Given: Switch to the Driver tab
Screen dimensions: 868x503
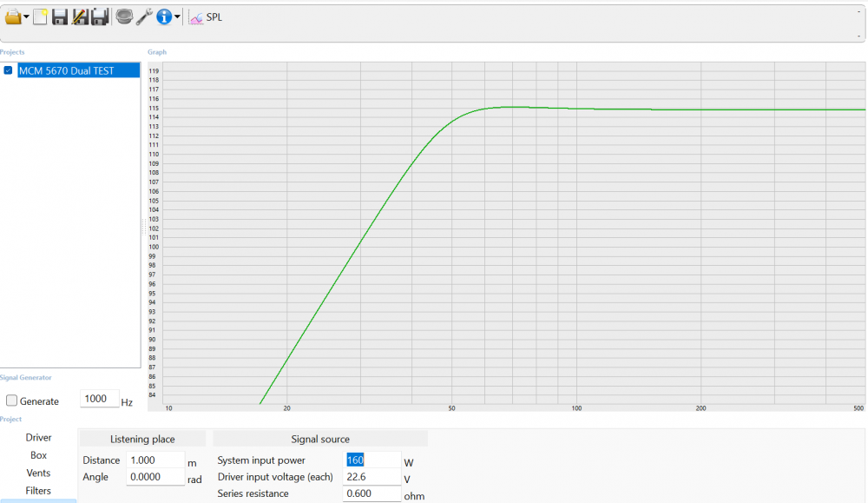Looking at the screenshot, I should click(38, 438).
